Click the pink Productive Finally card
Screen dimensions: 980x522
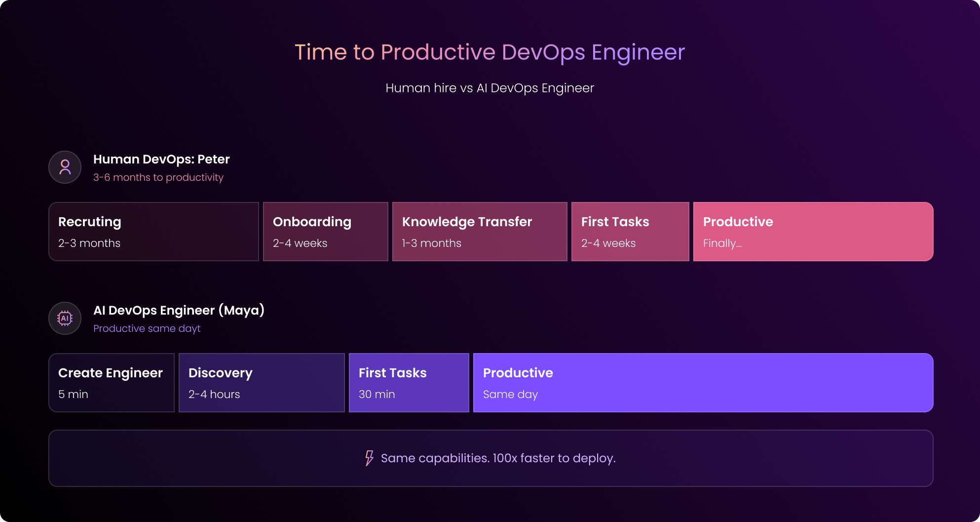[813, 232]
